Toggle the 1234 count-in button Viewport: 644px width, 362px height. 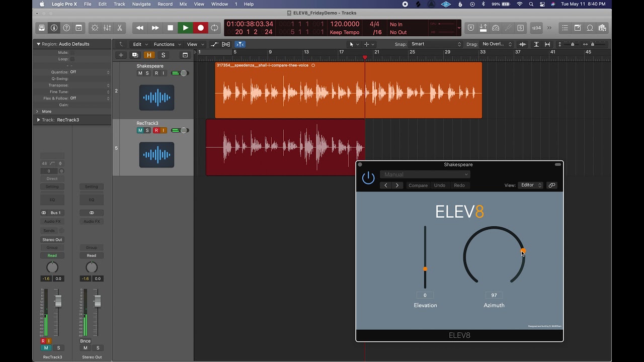tap(536, 28)
